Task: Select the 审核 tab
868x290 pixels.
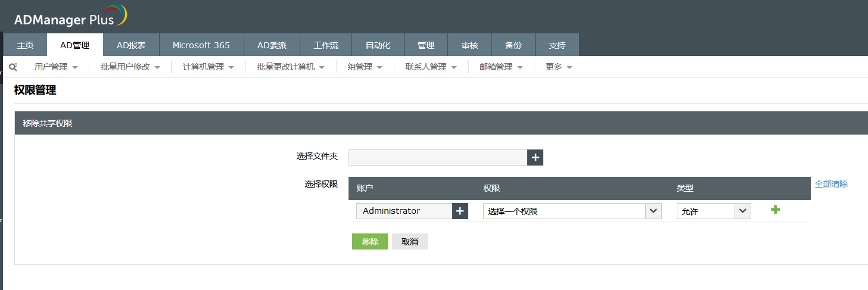Action: coord(469,45)
